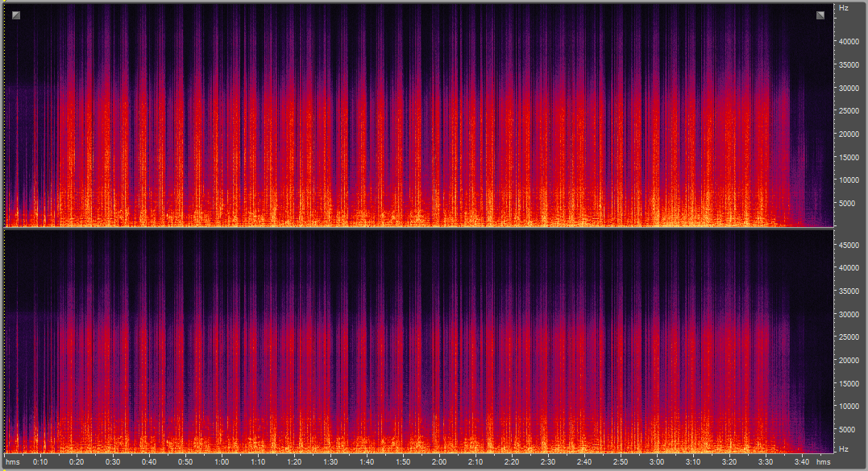Click 3:00 on the time ruler
This screenshot has height=471, width=868.
click(x=657, y=462)
